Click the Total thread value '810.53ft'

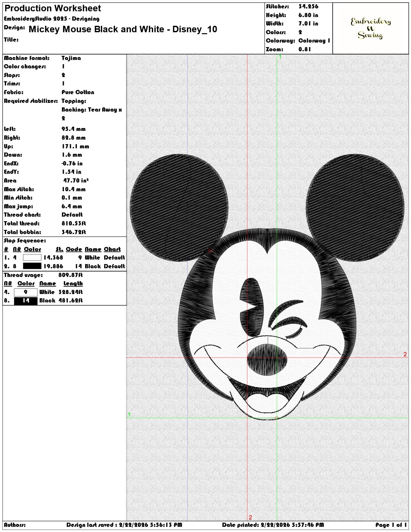coord(74,223)
